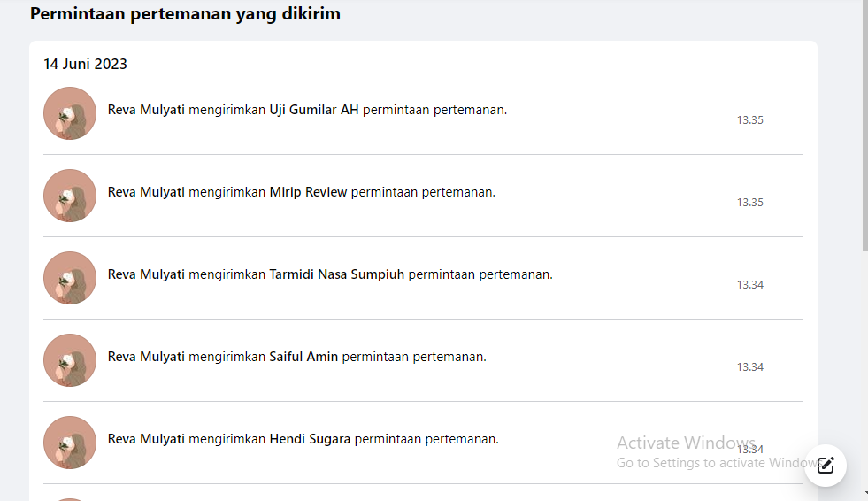Click profile picture beside Tarmidi Nasa Sumpiuh entry

pyautogui.click(x=70, y=278)
